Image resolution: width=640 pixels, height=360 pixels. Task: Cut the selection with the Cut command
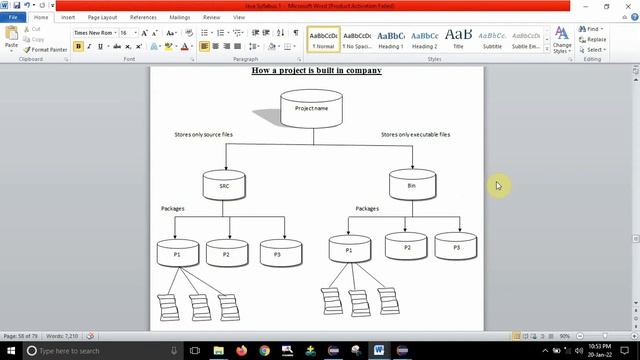click(32, 29)
